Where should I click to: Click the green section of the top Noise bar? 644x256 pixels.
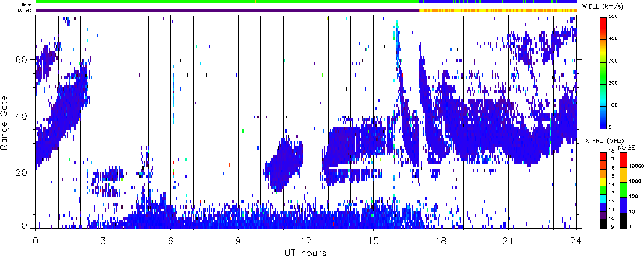[227, 2]
